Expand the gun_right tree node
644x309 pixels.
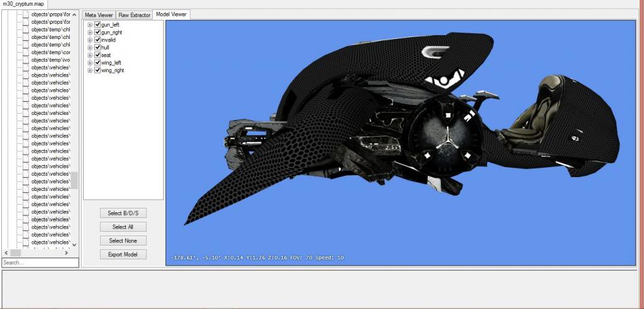90,33
